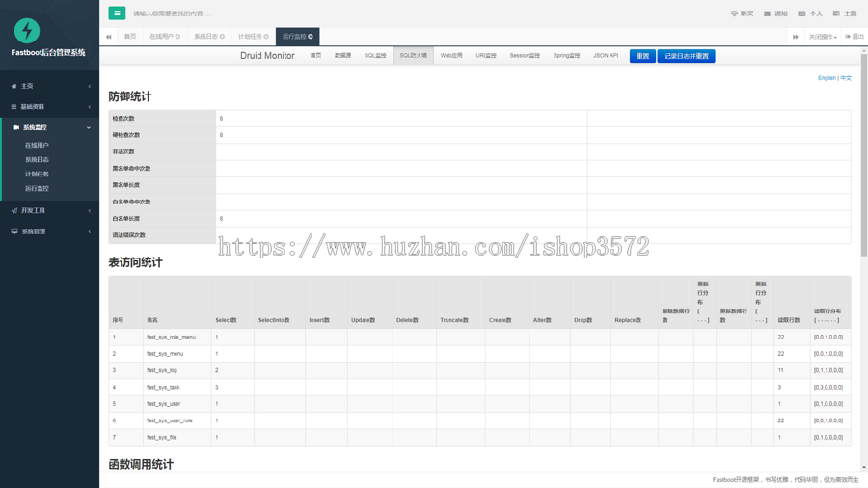Open 个人 profile in header
The image size is (868, 488).
pos(810,14)
